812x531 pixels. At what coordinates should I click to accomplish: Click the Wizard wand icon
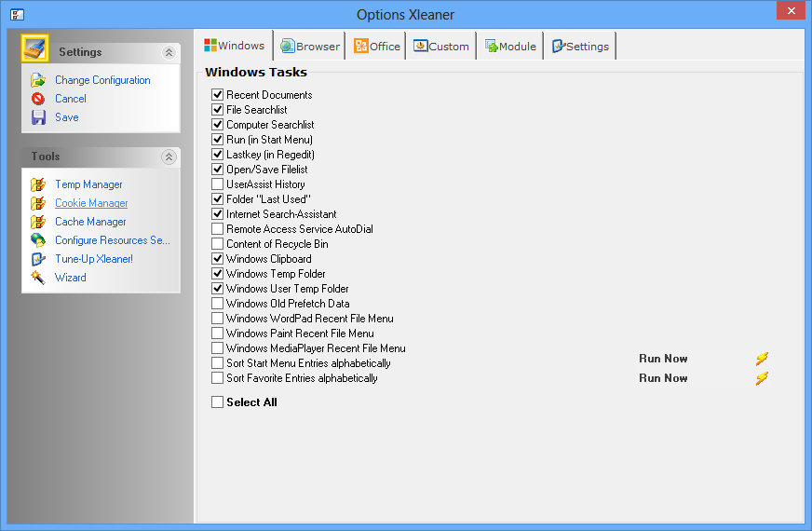tap(38, 278)
